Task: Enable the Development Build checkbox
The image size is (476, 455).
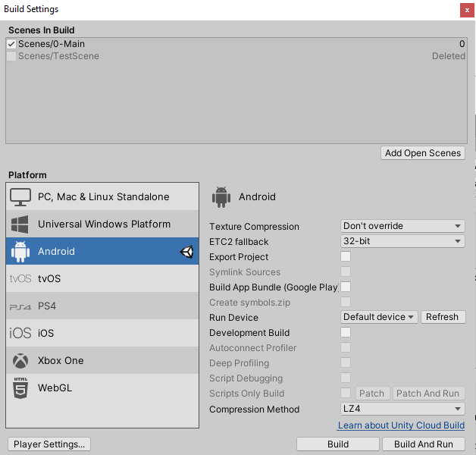Action: [346, 333]
